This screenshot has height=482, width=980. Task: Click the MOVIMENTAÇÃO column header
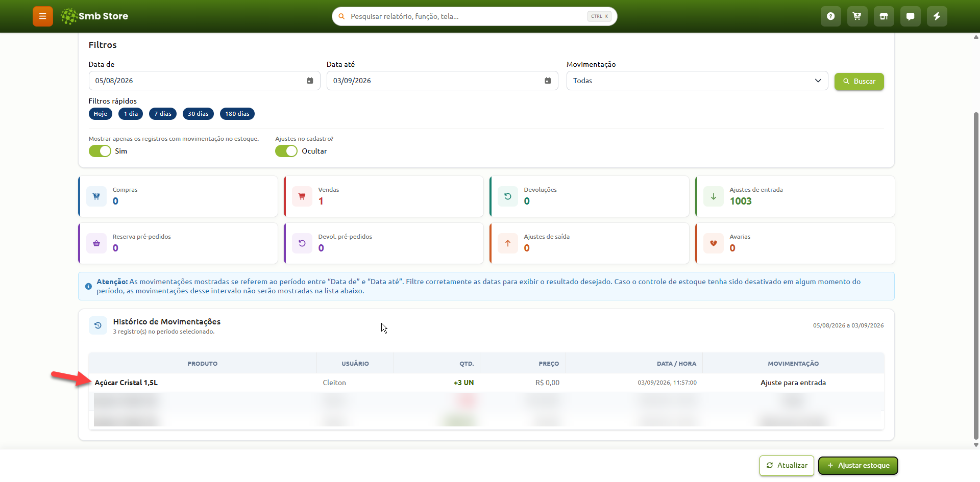coord(793,364)
